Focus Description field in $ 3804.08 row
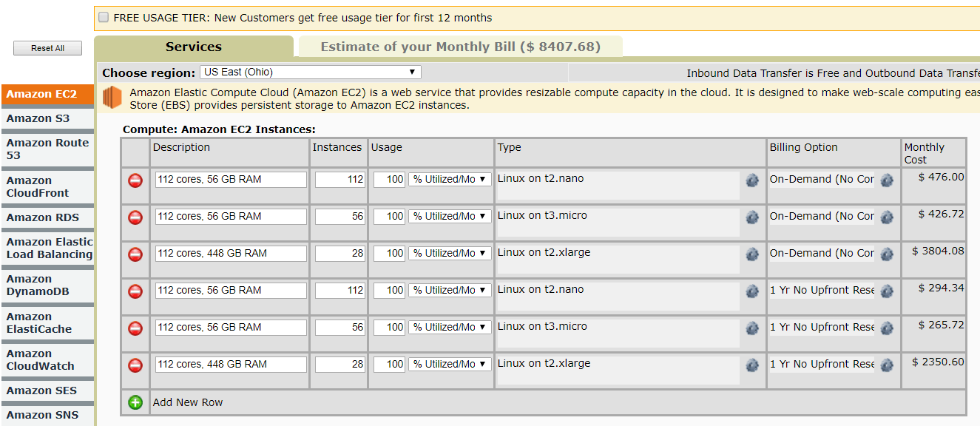 coord(231,254)
